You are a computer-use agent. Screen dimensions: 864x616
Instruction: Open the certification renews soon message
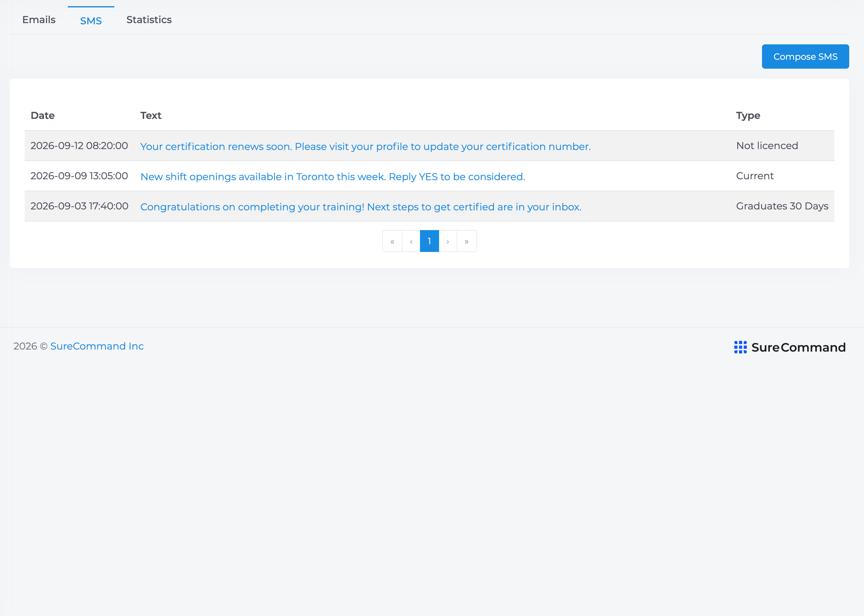pos(365,146)
